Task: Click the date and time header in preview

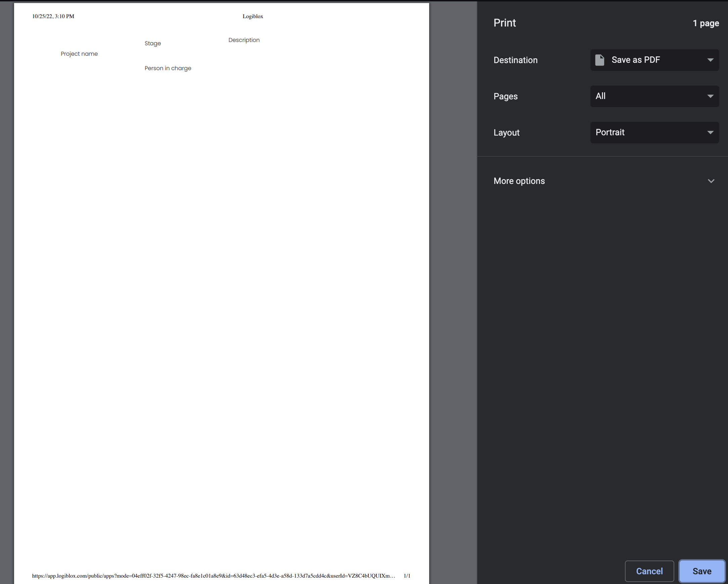Action: 53,16
